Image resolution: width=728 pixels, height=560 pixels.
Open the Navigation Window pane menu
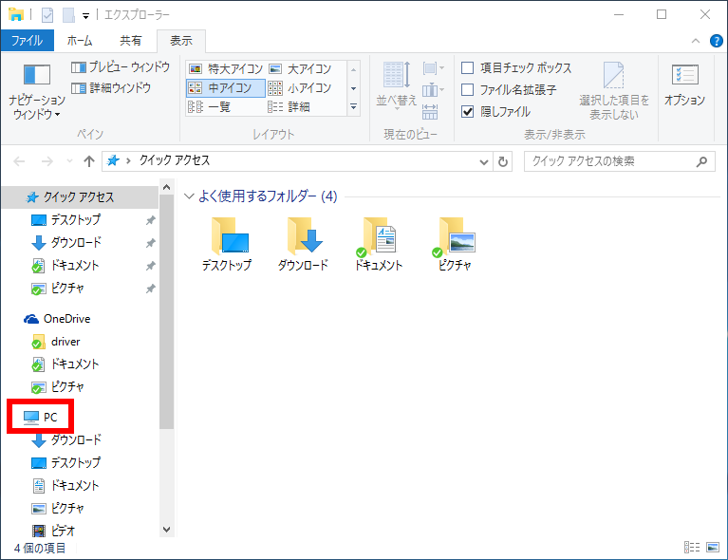tap(36, 92)
